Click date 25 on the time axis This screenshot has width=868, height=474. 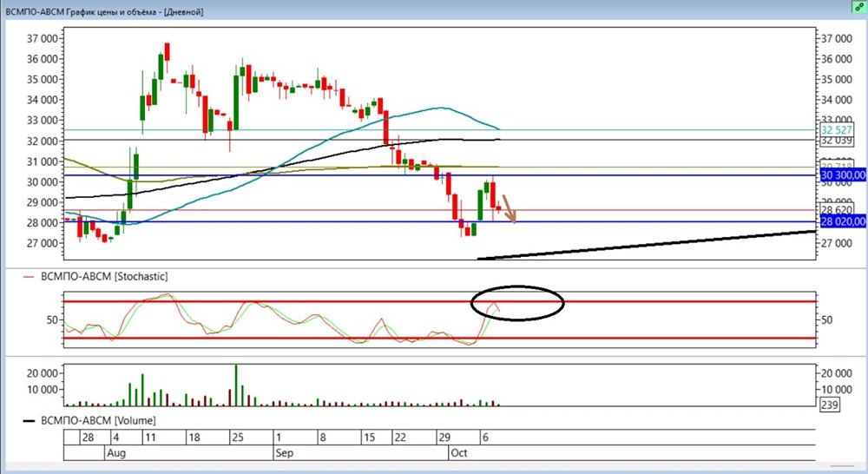(x=236, y=438)
